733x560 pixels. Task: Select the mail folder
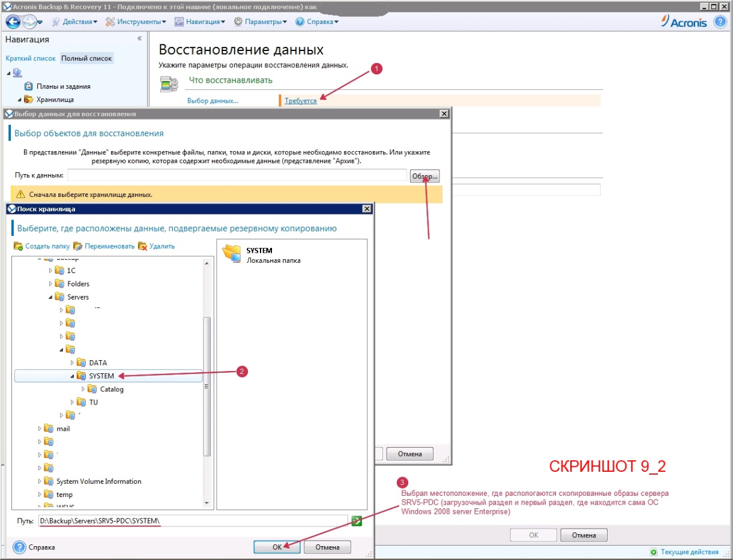[x=63, y=429]
